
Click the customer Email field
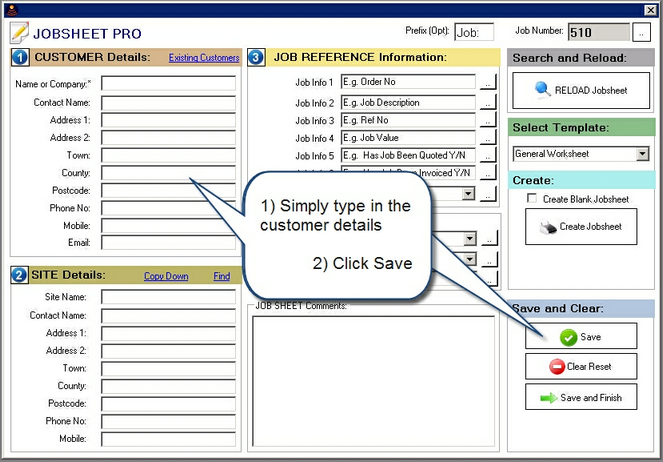[x=168, y=243]
